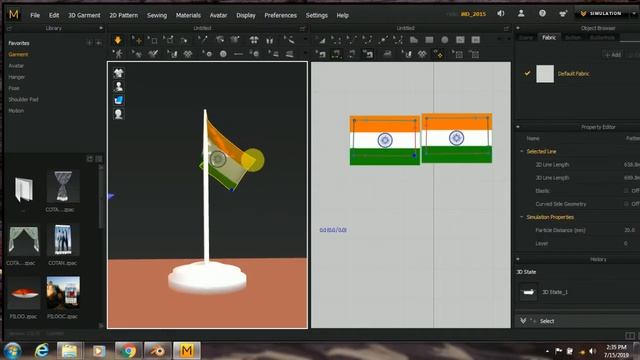Collapse the History panel arrow
640x360 pixels.
(x=518, y=259)
